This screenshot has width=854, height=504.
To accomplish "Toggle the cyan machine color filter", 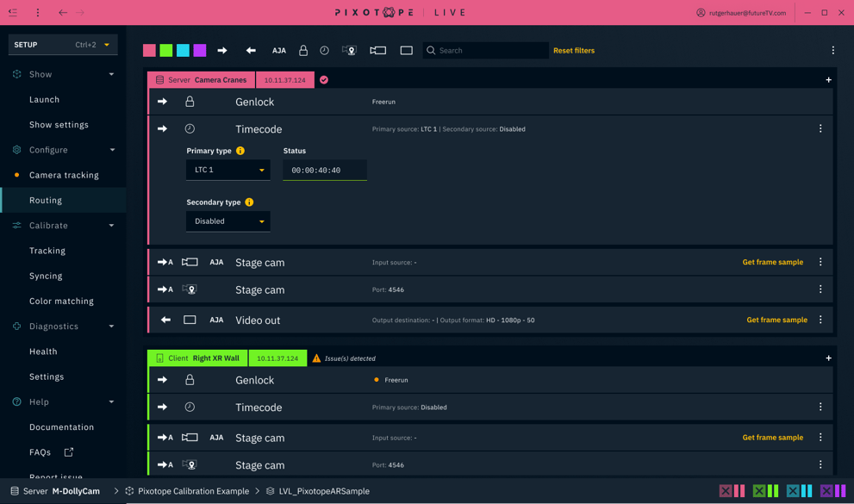I will point(183,51).
